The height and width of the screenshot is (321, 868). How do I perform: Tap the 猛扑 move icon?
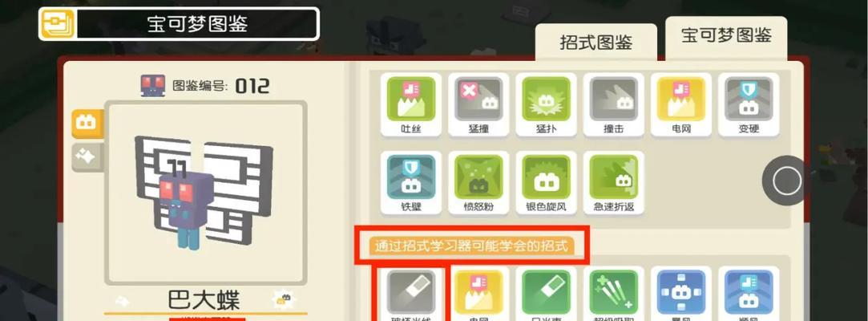pos(546,104)
